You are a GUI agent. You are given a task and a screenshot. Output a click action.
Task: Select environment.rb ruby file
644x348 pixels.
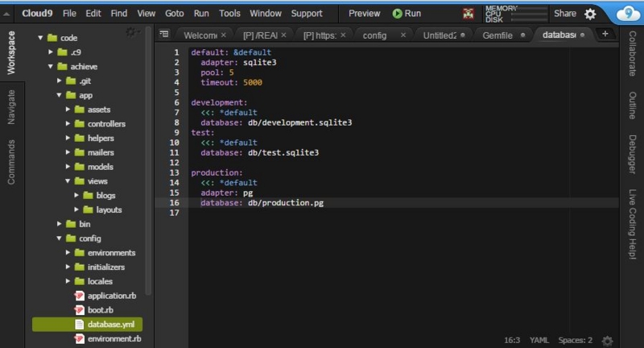point(108,338)
